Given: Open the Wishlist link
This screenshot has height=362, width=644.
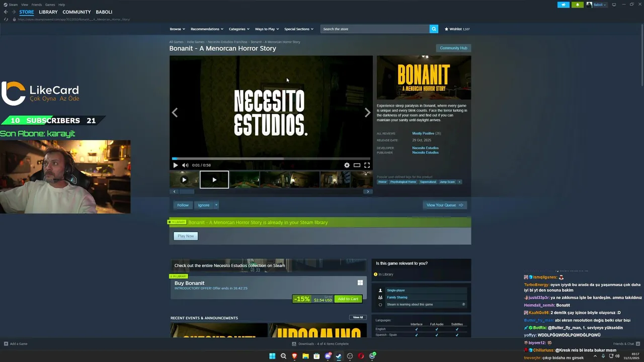Looking at the screenshot, I should pos(457,29).
